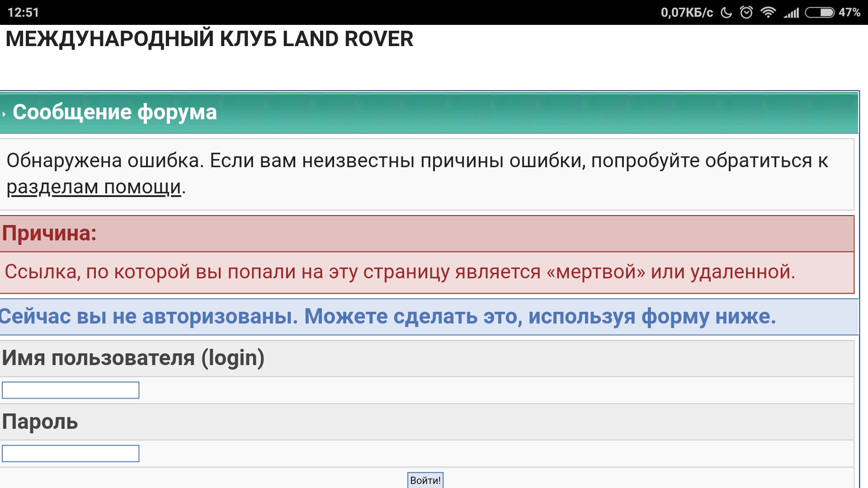The image size is (868, 488).
Task: Collapse the Сообщение форума header arrow
Action: point(4,114)
